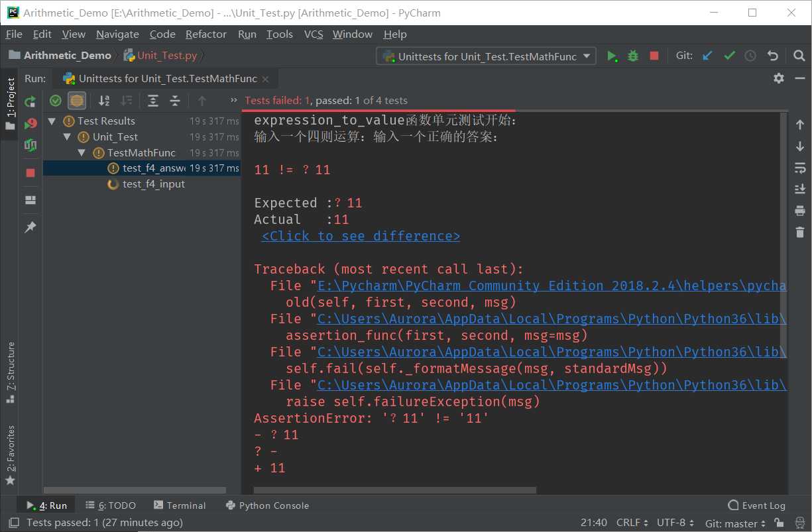Collapse the Unit_Test node

pos(68,137)
